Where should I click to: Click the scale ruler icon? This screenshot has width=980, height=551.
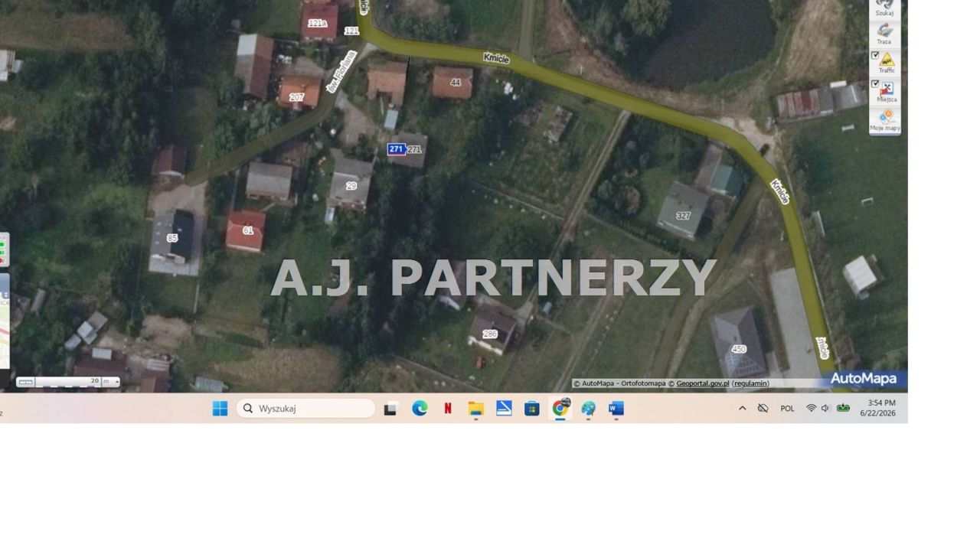click(x=25, y=381)
